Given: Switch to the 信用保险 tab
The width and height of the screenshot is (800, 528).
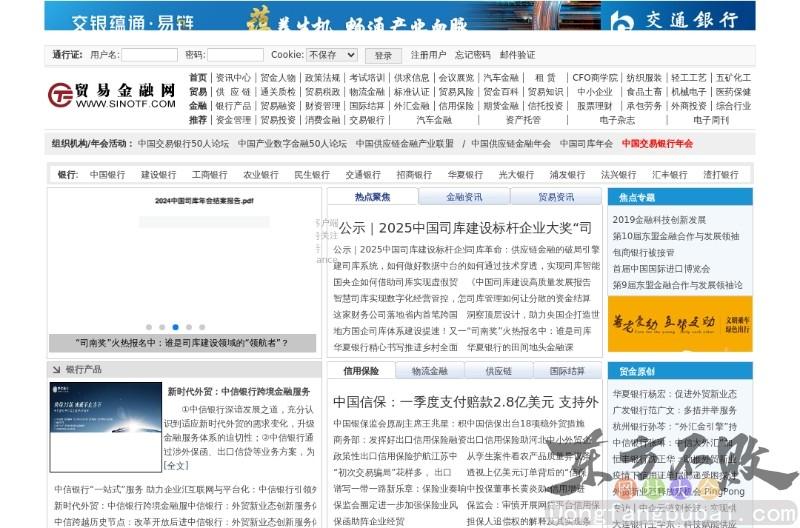Looking at the screenshot, I should pyautogui.click(x=361, y=371).
